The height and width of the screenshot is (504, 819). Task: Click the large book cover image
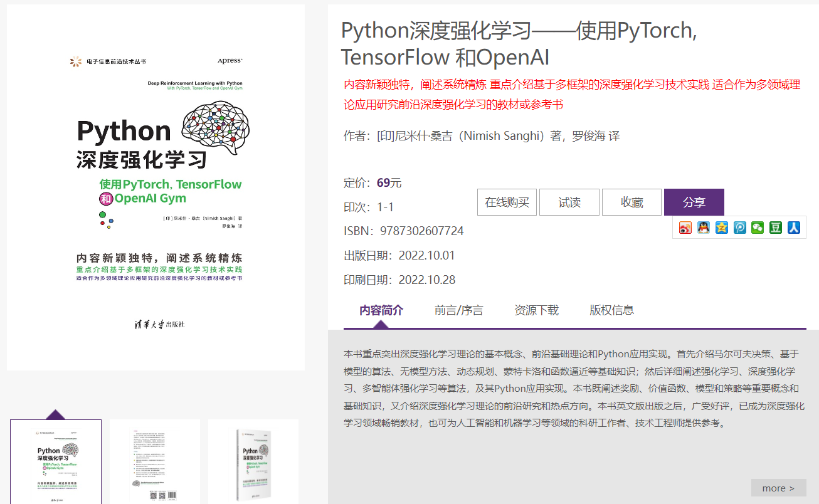pyautogui.click(x=156, y=187)
